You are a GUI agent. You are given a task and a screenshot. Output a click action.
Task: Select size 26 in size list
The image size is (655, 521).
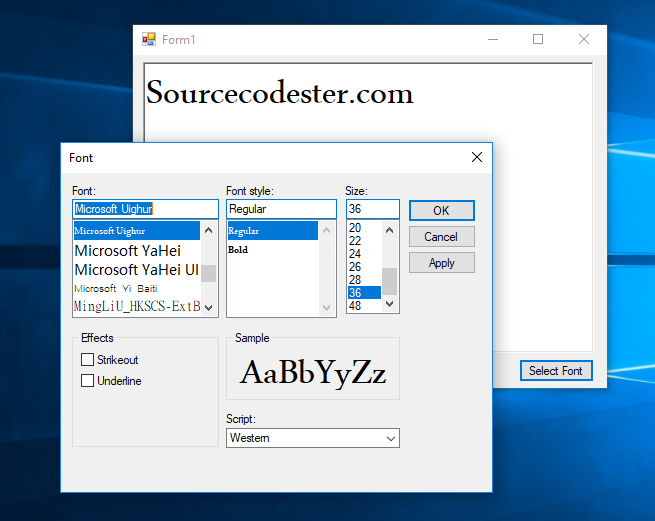[364, 267]
